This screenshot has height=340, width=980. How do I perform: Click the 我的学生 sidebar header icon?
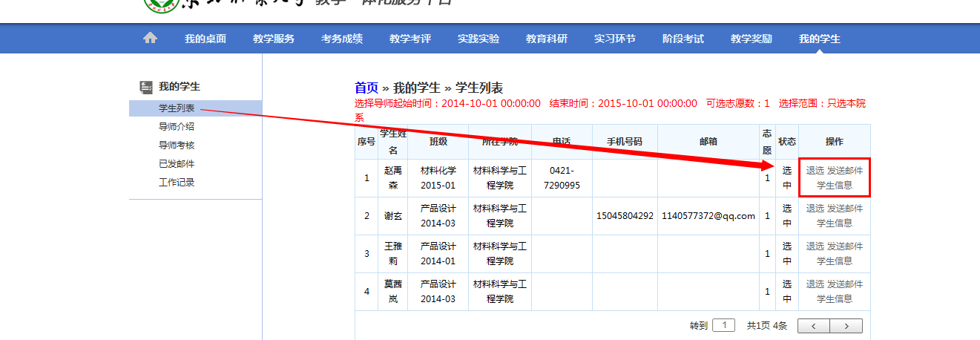point(146,87)
